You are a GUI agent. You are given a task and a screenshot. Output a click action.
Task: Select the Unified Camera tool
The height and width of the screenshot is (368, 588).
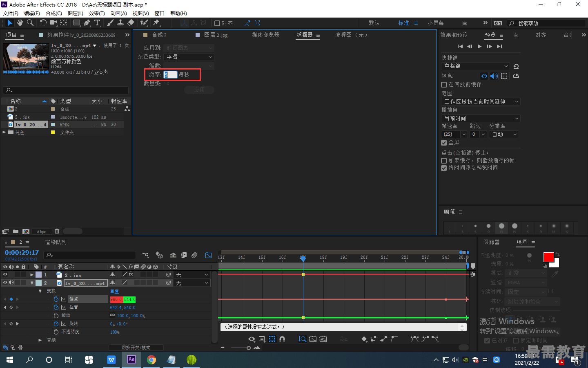click(x=53, y=23)
